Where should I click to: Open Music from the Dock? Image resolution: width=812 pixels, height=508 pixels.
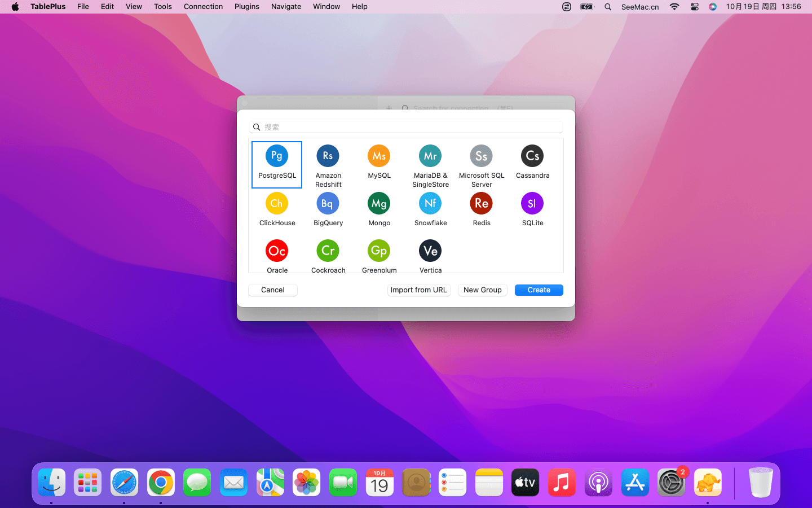pos(562,483)
